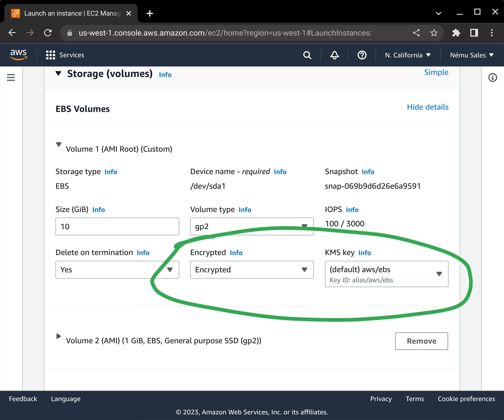Collapse Volume 1 (AMI Root) details

pos(59,144)
